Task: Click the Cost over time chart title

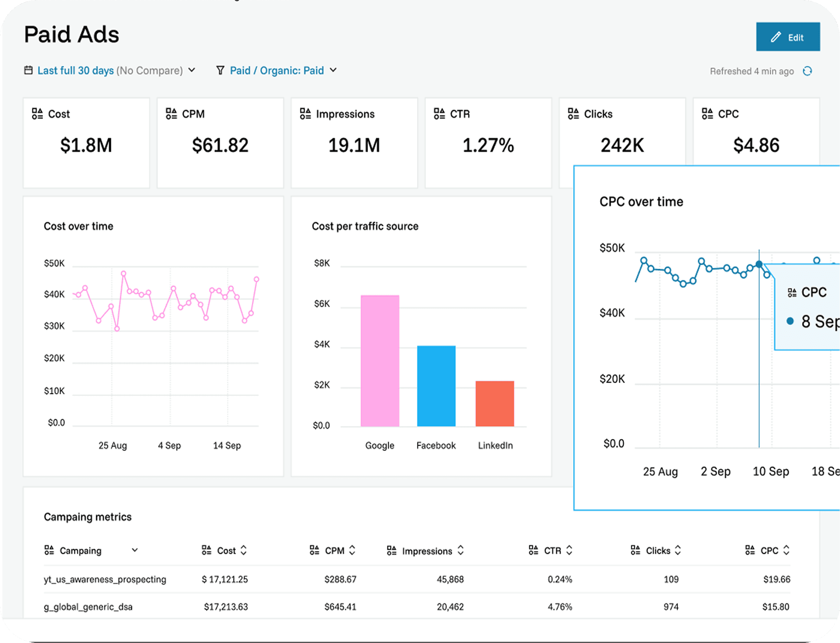Action: pyautogui.click(x=79, y=226)
